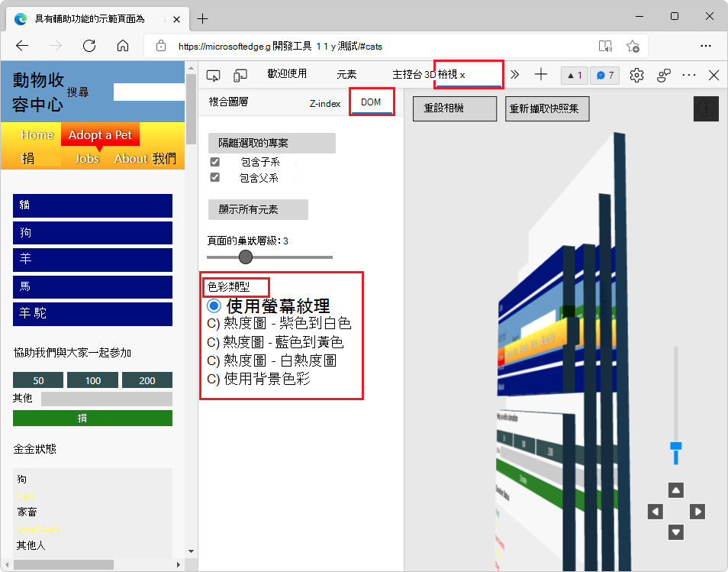The image size is (728, 572).
Task: Click the downward camera pan arrow
Action: click(675, 532)
